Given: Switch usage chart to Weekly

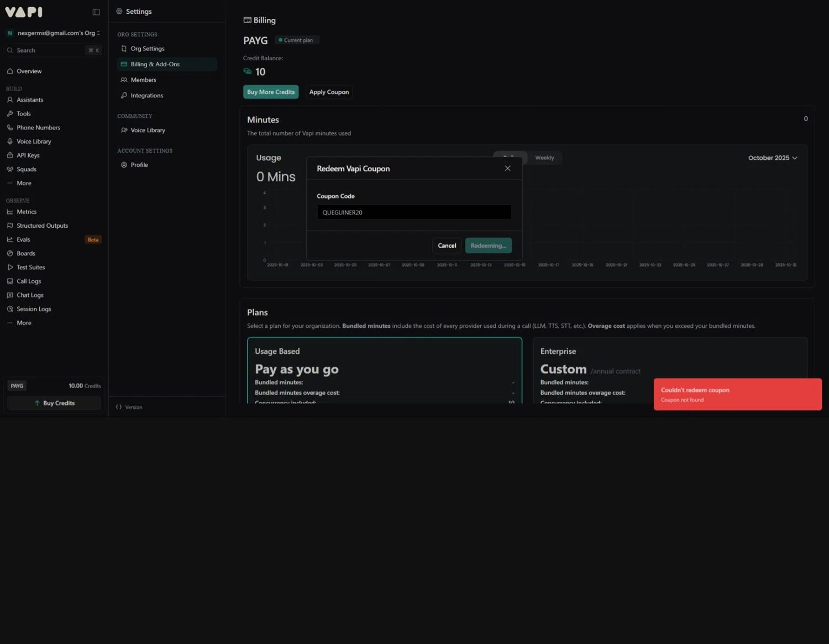Looking at the screenshot, I should [544, 158].
